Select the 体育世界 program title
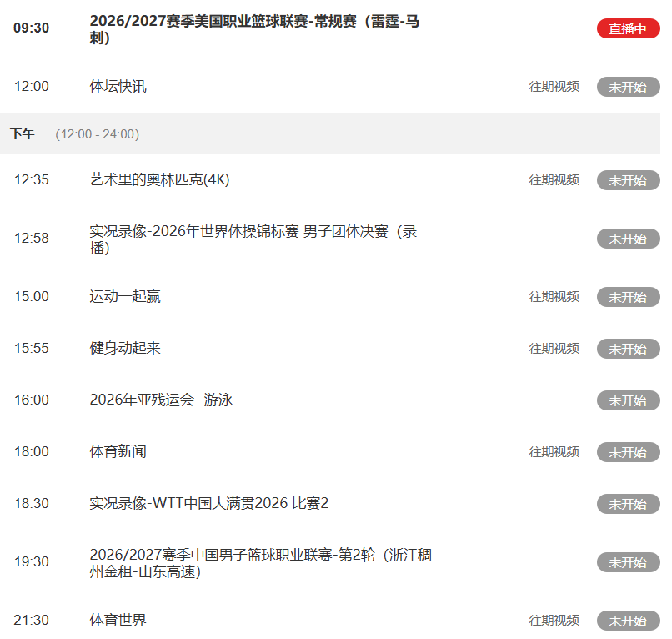 pos(118,620)
